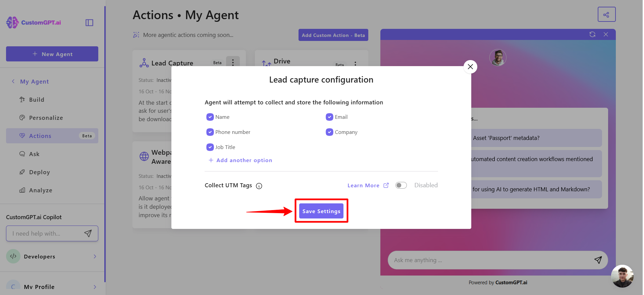Click the New Agent button

point(52,54)
